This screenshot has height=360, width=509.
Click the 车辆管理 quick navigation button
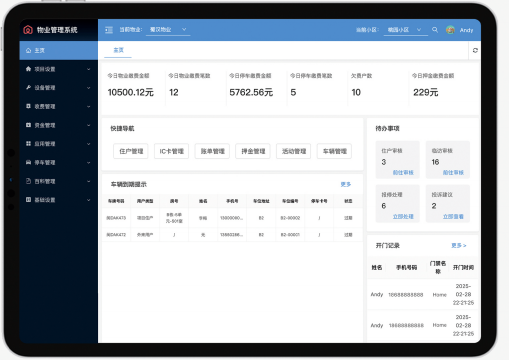[x=334, y=151]
